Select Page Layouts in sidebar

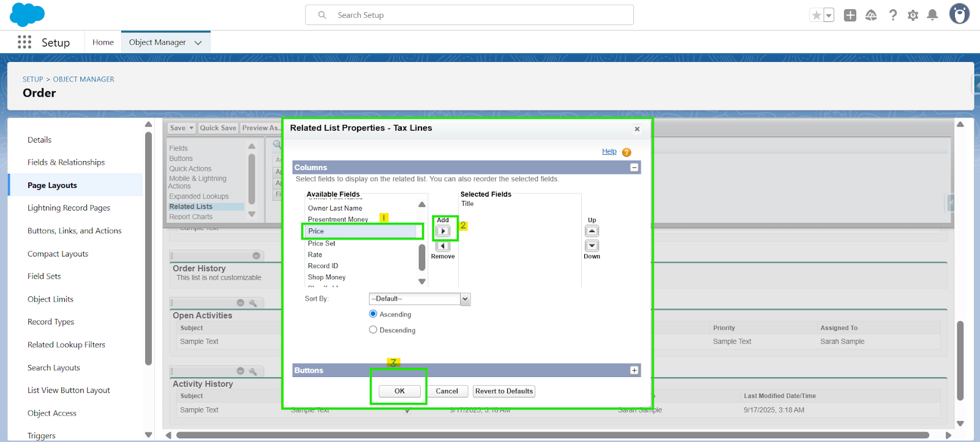(x=52, y=185)
